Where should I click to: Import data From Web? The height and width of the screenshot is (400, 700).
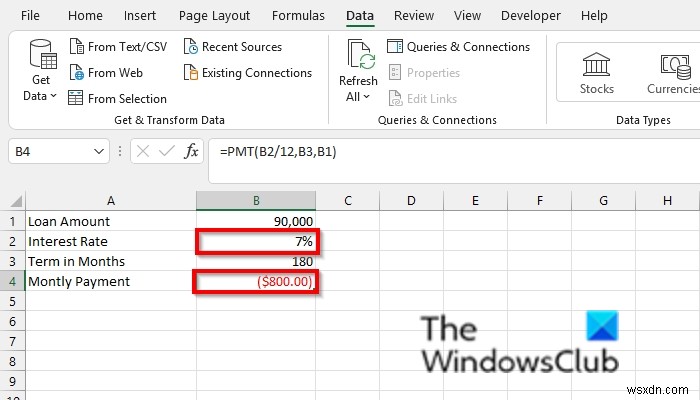(106, 72)
